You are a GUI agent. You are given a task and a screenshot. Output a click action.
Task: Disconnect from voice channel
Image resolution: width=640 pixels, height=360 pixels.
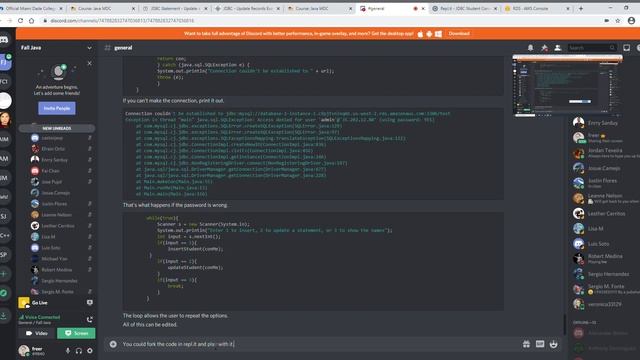pyautogui.click(x=90, y=319)
